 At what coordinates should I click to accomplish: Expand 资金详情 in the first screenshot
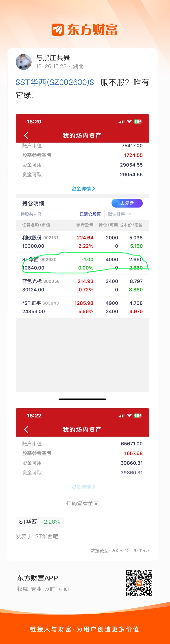(83, 189)
